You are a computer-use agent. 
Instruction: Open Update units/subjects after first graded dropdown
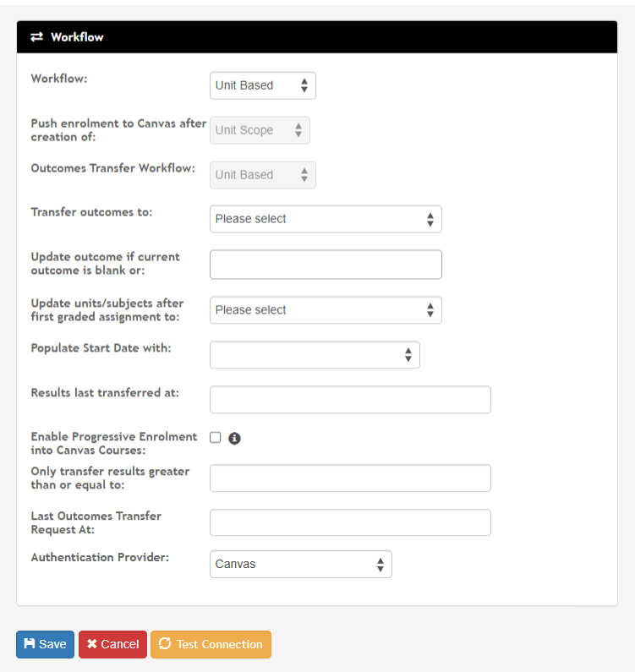pos(326,310)
